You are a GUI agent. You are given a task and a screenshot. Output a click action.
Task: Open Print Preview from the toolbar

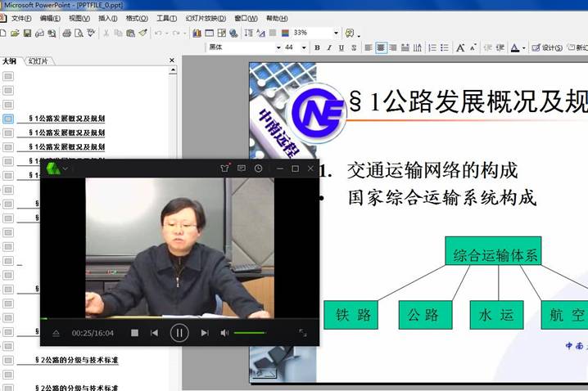pyautogui.click(x=79, y=34)
